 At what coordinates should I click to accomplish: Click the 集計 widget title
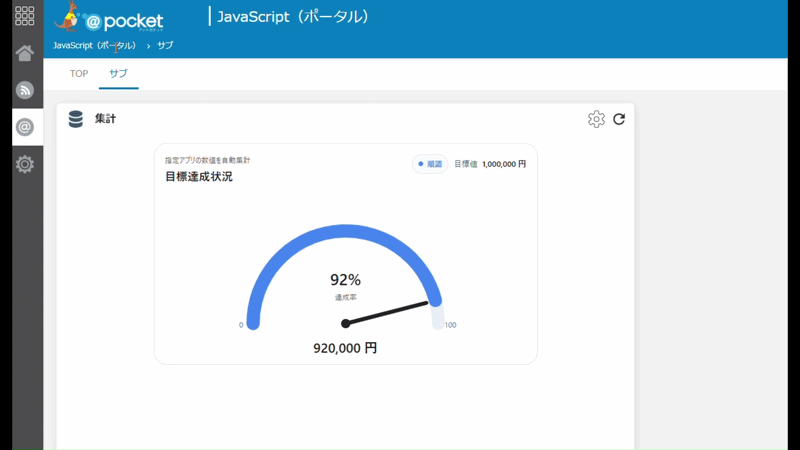tap(106, 119)
